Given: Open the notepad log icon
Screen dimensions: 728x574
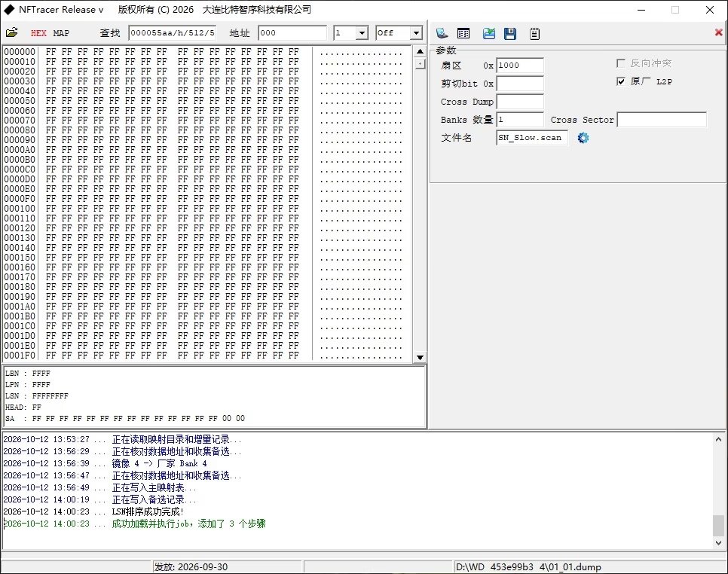Looking at the screenshot, I should (x=535, y=33).
